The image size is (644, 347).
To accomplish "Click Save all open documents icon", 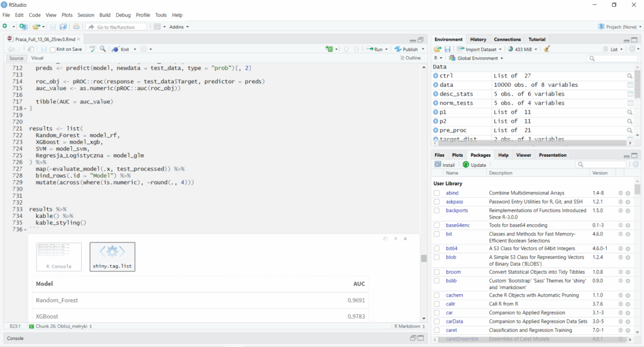I will pyautogui.click(x=63, y=26).
